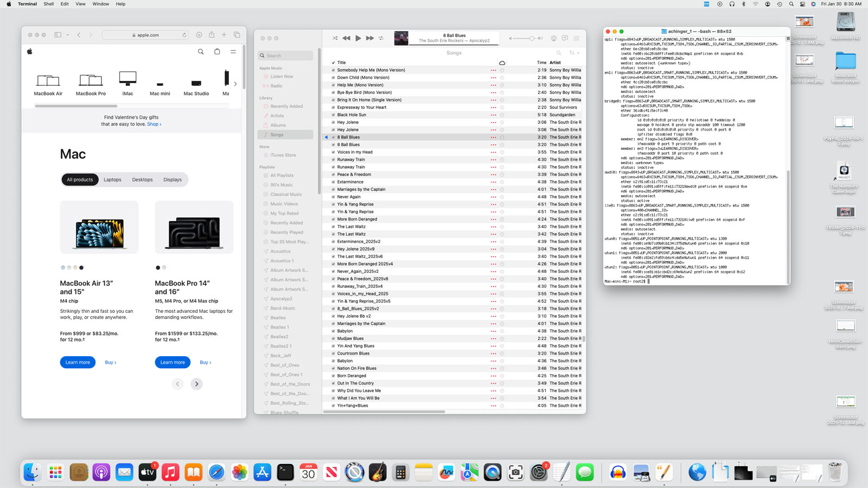Open the Shell menu in menu bar
Image resolution: width=868 pixels, height=488 pixels.
(x=48, y=4)
